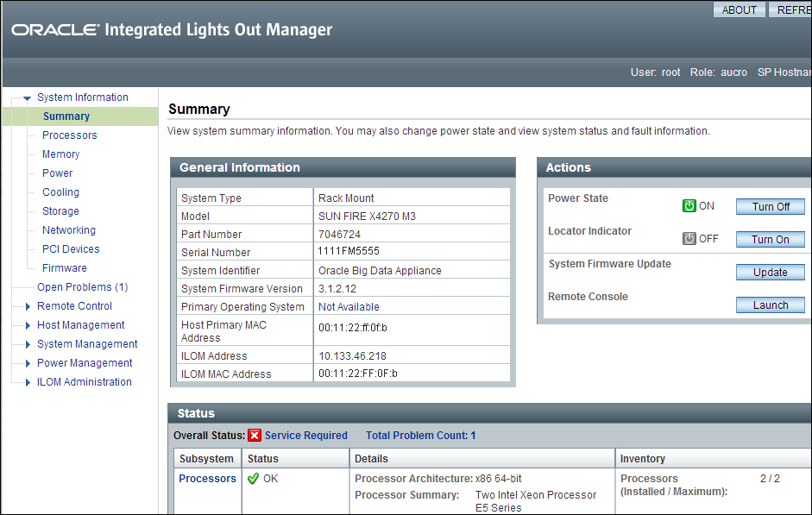Screen dimensions: 812x515
Task: Click the Details column header
Action: click(482, 459)
